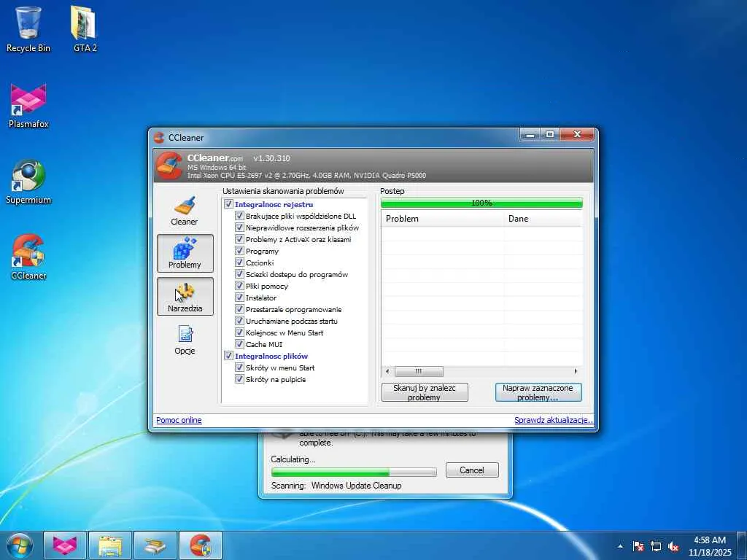Viewport: 747px width, 560px height.
Task: Toggle Przestarzale oprogramowanie checkbox
Action: pyautogui.click(x=239, y=309)
